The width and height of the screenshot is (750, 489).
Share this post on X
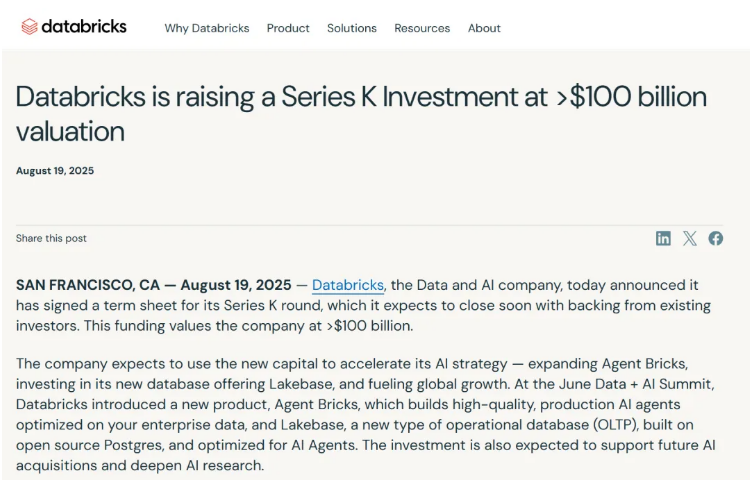click(x=690, y=238)
